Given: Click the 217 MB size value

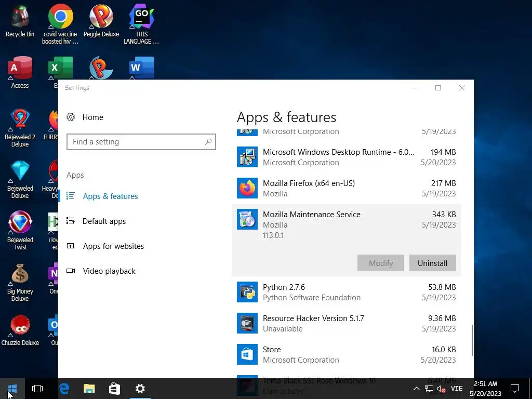Looking at the screenshot, I should tap(443, 183).
